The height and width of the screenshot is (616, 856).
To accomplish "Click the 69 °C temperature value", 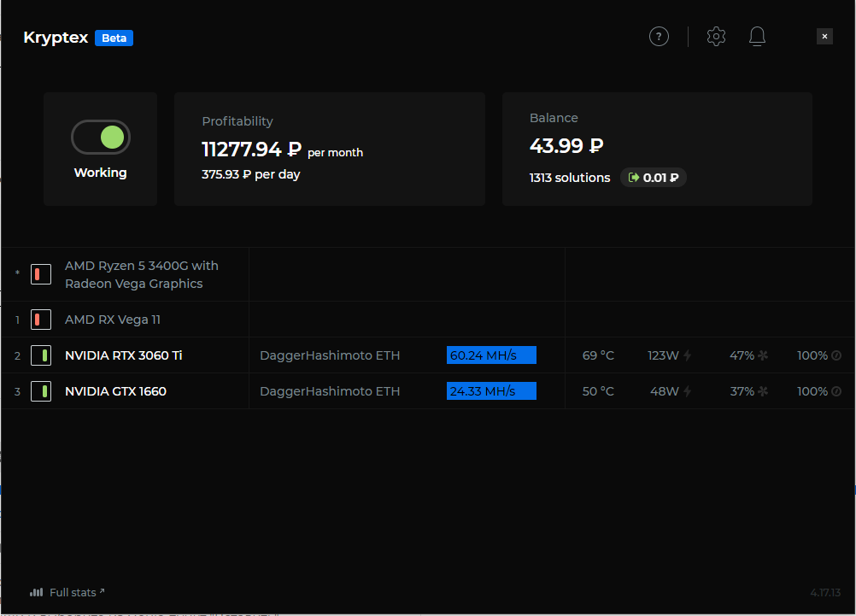I will (598, 355).
